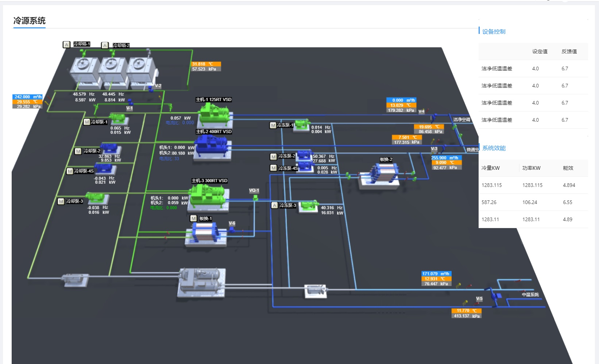Open the 系统效能 panel header
This screenshot has width=599, height=364.
tap(494, 148)
